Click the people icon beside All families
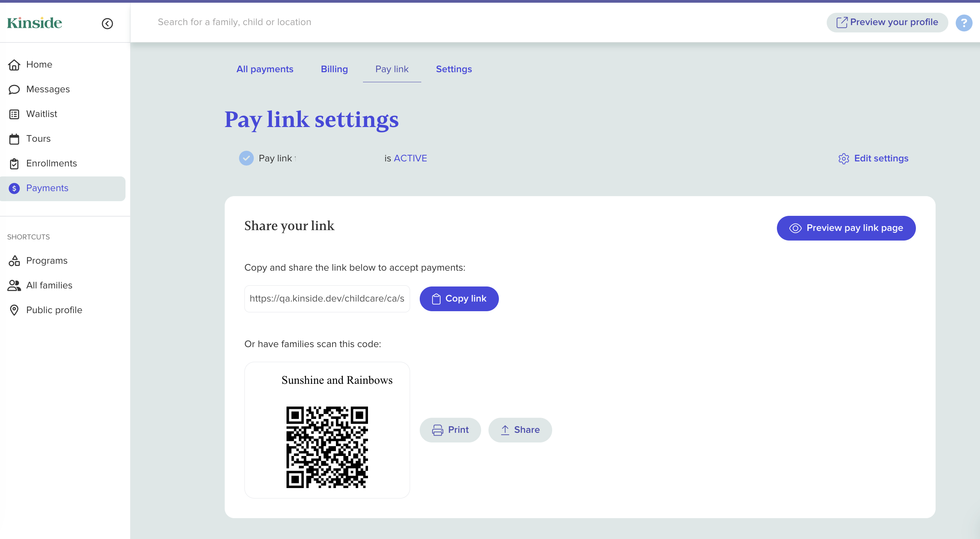The width and height of the screenshot is (980, 539). tap(14, 286)
